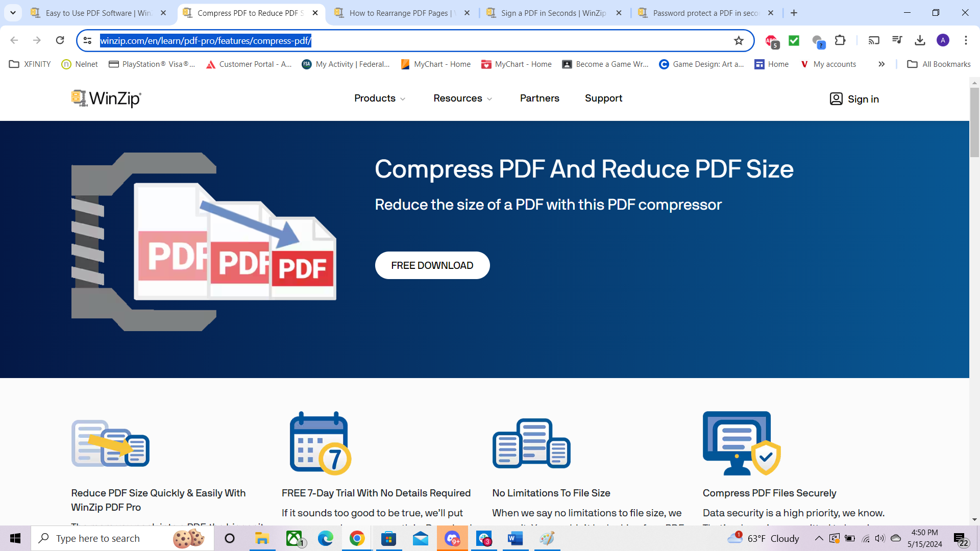Open the Partners menu item
Screen dimensions: 980x551
[540, 98]
